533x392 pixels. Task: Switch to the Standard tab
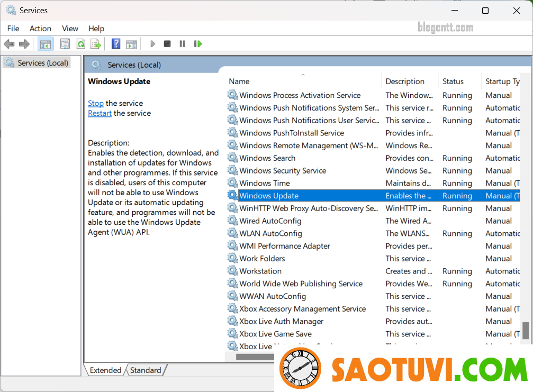pyautogui.click(x=146, y=370)
